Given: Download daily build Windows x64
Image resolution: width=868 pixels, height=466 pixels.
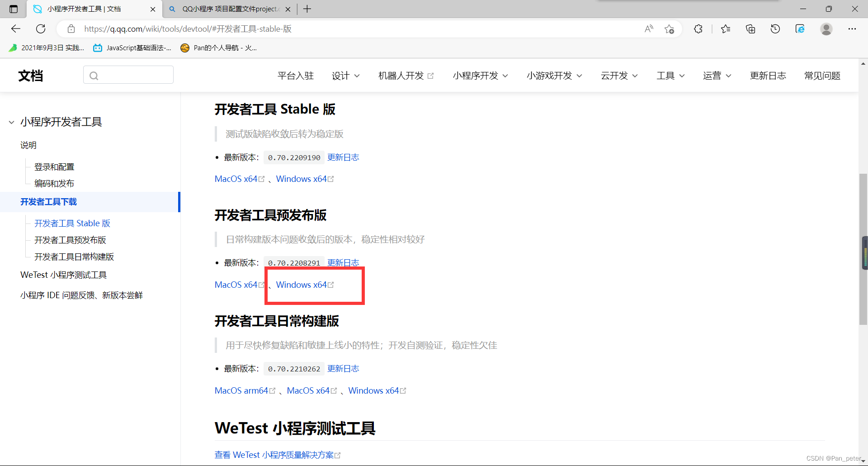Looking at the screenshot, I should click(377, 391).
